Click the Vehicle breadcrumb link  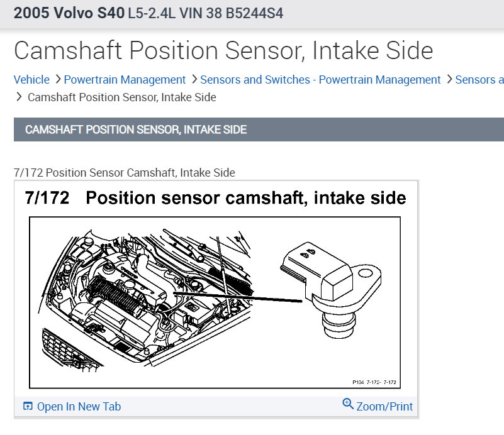click(31, 79)
